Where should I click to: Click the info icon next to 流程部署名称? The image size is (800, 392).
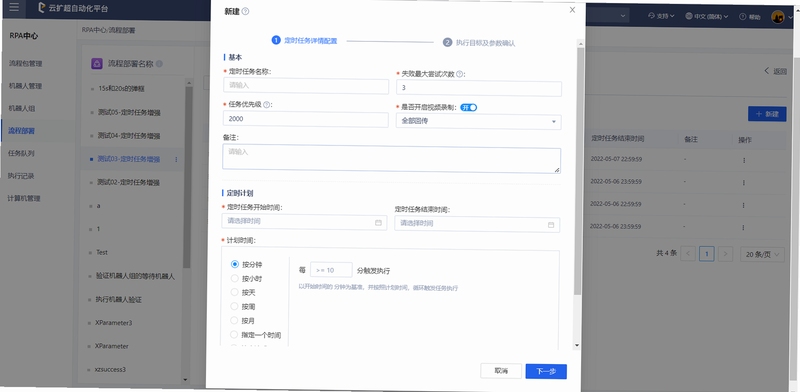coord(159,64)
